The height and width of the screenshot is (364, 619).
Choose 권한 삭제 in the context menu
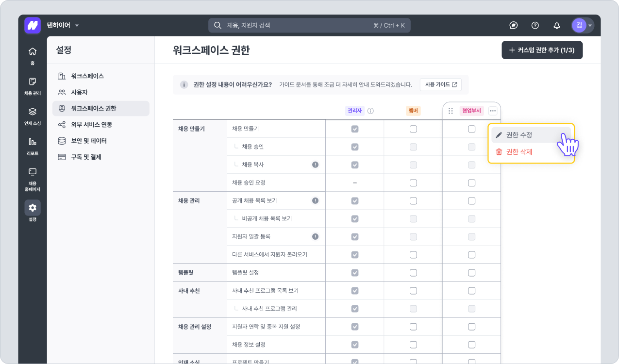[519, 152]
